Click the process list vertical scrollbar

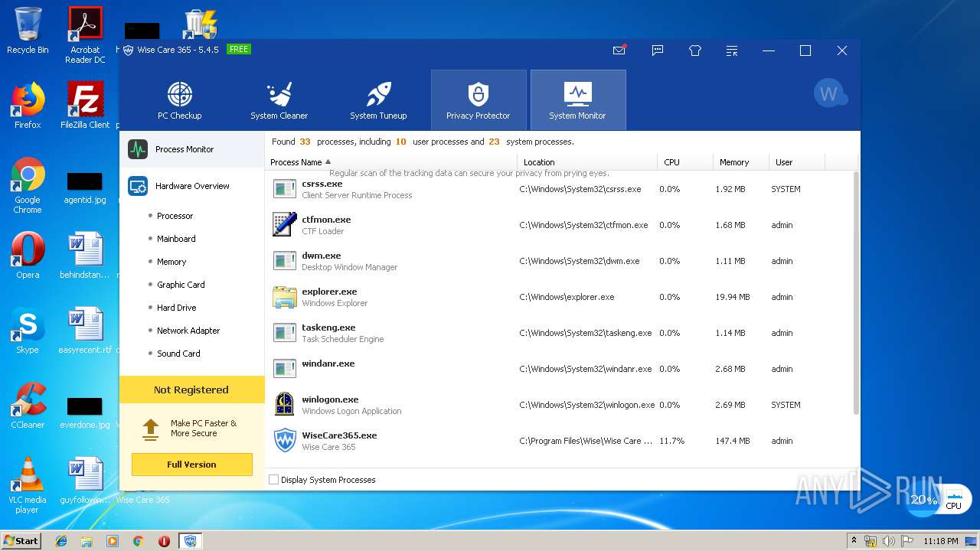coord(856,293)
